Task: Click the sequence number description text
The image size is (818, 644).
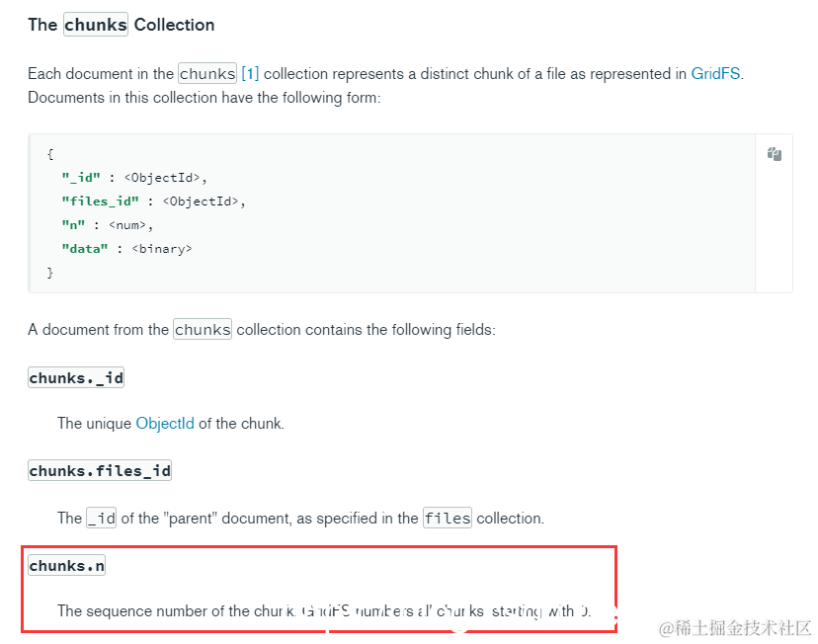Action: [x=324, y=610]
